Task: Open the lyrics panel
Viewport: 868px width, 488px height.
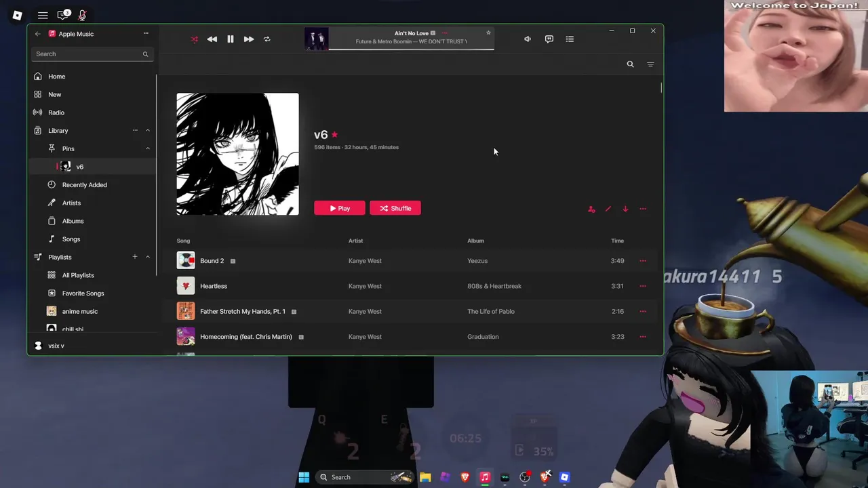Action: tap(549, 39)
